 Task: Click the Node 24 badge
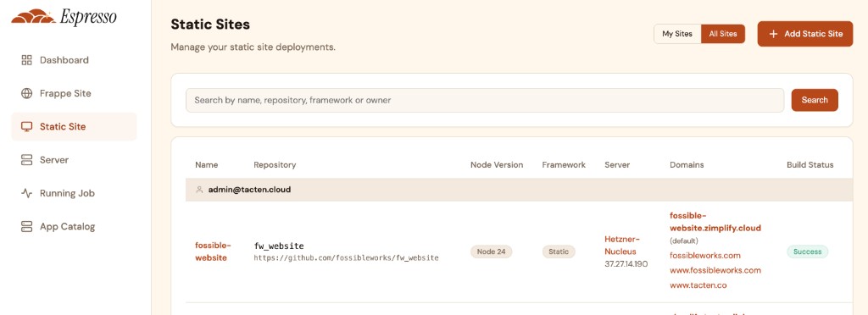(x=492, y=251)
